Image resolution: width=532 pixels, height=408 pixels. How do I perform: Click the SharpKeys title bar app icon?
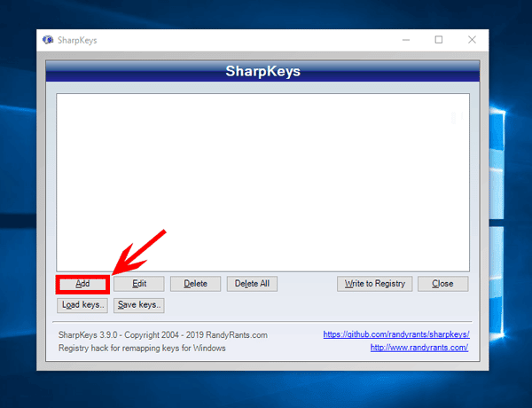[x=48, y=40]
